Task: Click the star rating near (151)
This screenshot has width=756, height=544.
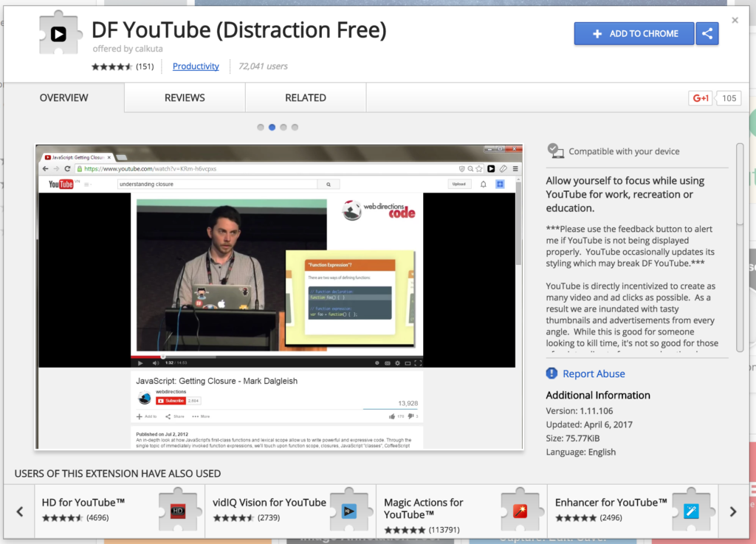Action: [x=112, y=66]
